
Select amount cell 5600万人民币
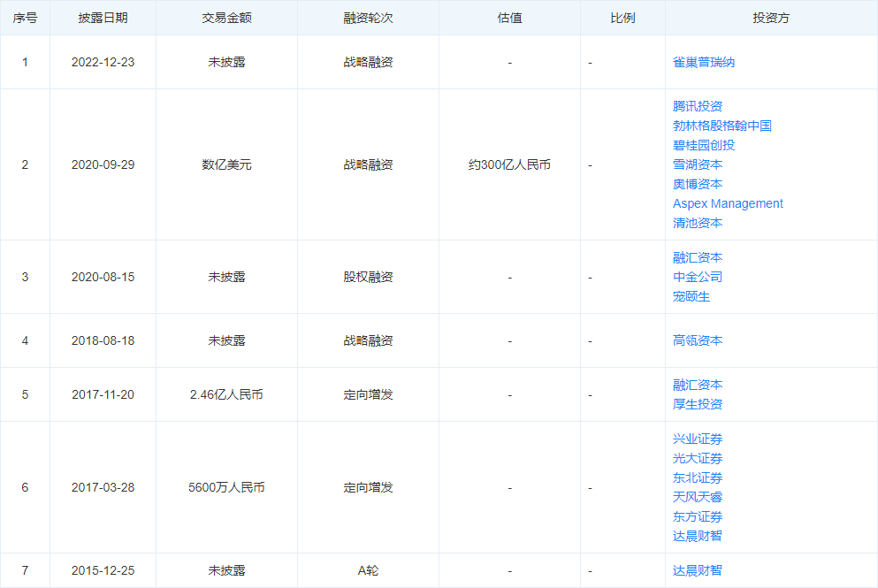226,488
